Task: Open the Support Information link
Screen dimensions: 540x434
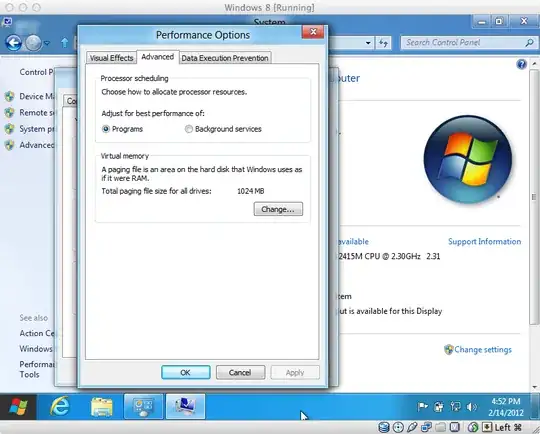Action: click(484, 241)
